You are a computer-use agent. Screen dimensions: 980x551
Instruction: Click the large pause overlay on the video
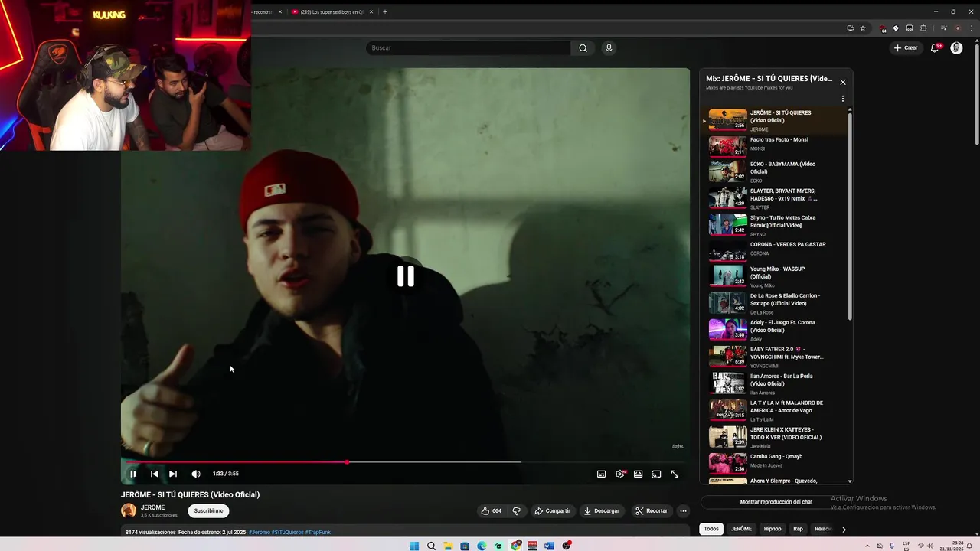(x=406, y=276)
